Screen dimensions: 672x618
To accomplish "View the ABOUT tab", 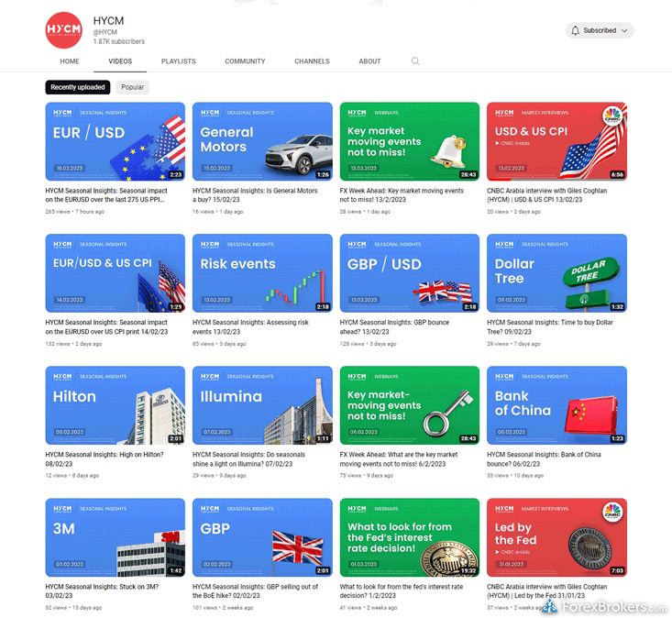I will pos(369,61).
